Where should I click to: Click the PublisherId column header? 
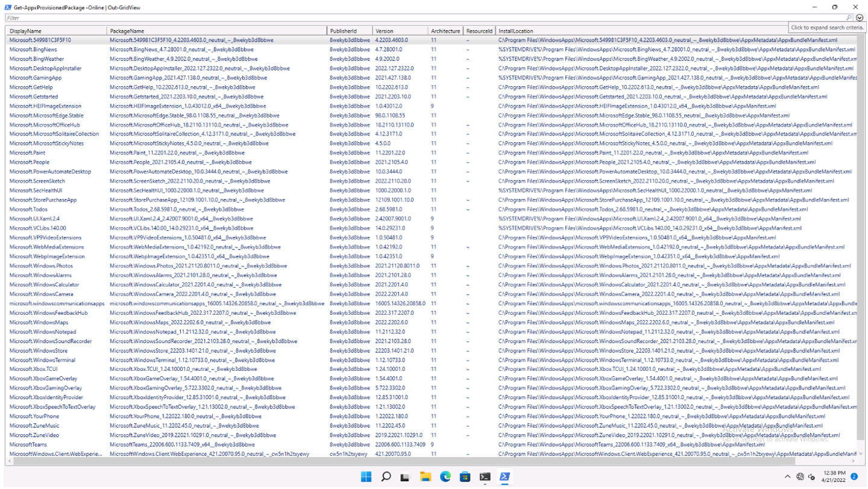[x=350, y=31]
